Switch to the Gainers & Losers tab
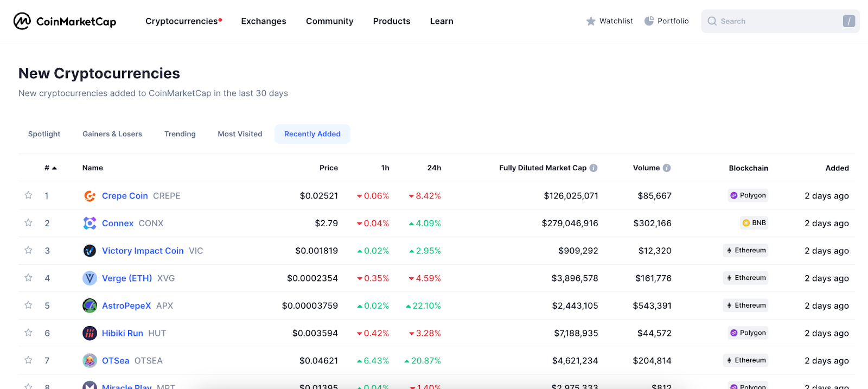This screenshot has width=868, height=389. point(112,134)
